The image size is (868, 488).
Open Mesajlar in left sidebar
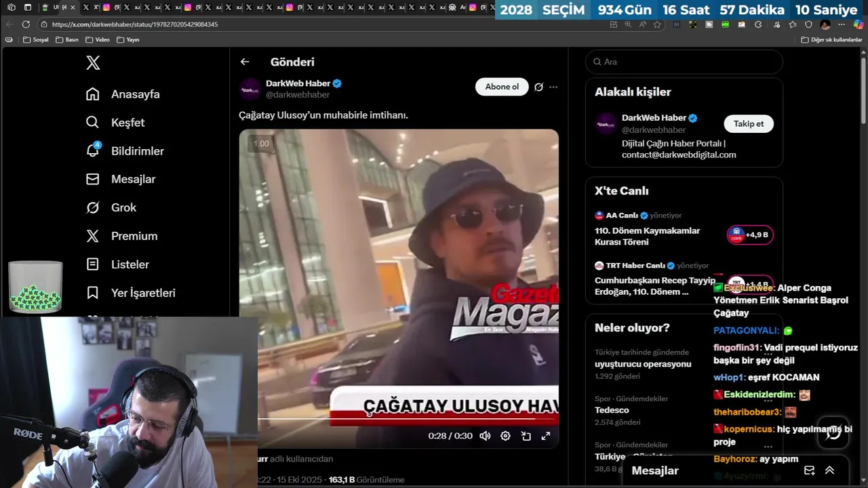121,180
